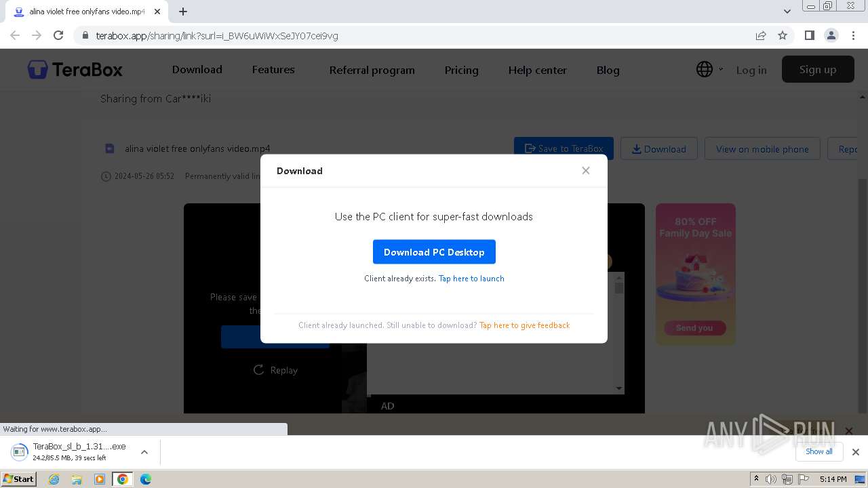
Task: Show hidden system tray icons
Action: point(756,479)
